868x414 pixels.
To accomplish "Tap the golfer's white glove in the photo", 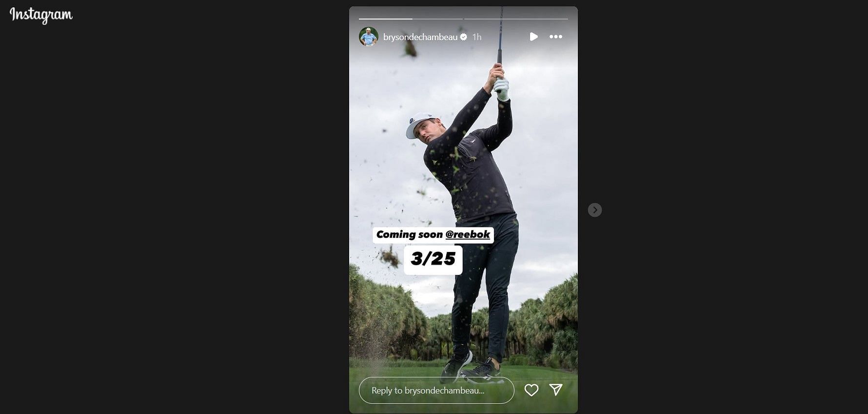I will pos(501,89).
